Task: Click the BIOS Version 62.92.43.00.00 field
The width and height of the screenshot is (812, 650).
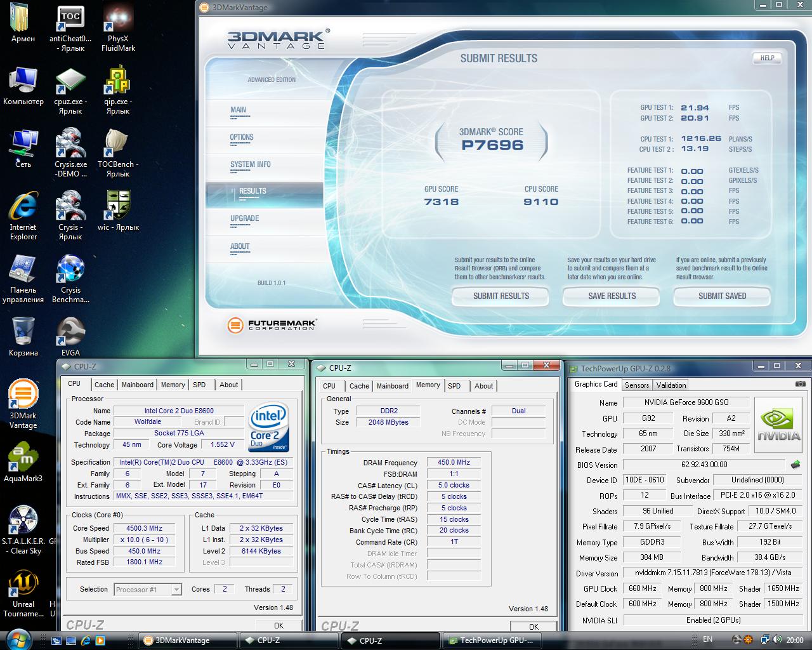Action: tap(704, 465)
